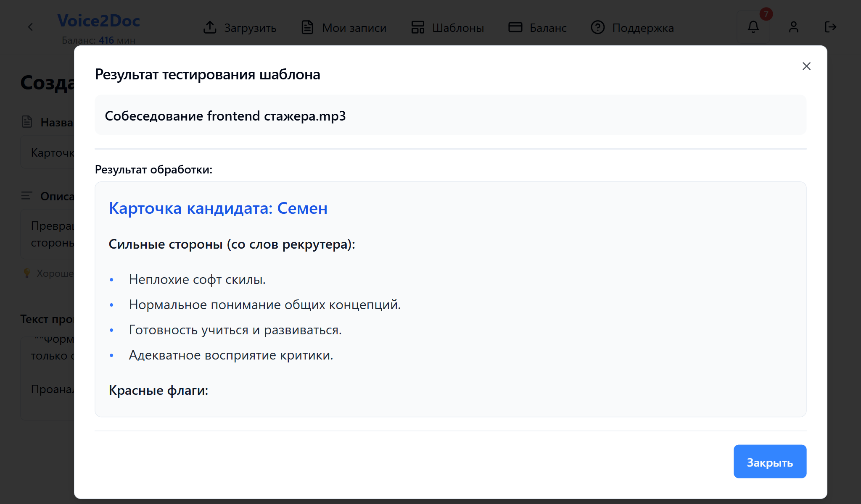This screenshot has height=504, width=861.
Task: Click the Voice2Doc logo
Action: coord(99,21)
